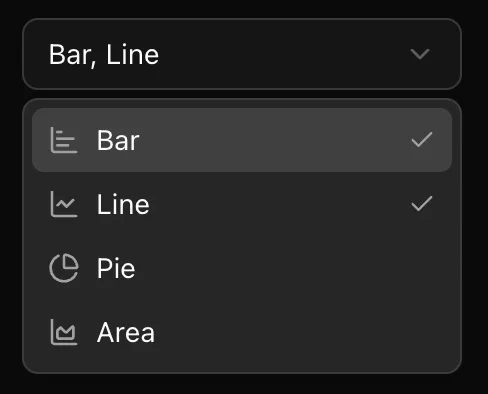Open the "Bar, Line" combo box
The width and height of the screenshot is (488, 394).
click(242, 54)
